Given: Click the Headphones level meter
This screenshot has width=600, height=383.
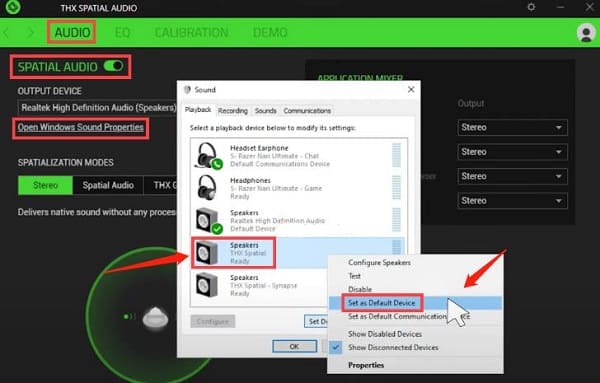Looking at the screenshot, I should pyautogui.click(x=396, y=187).
